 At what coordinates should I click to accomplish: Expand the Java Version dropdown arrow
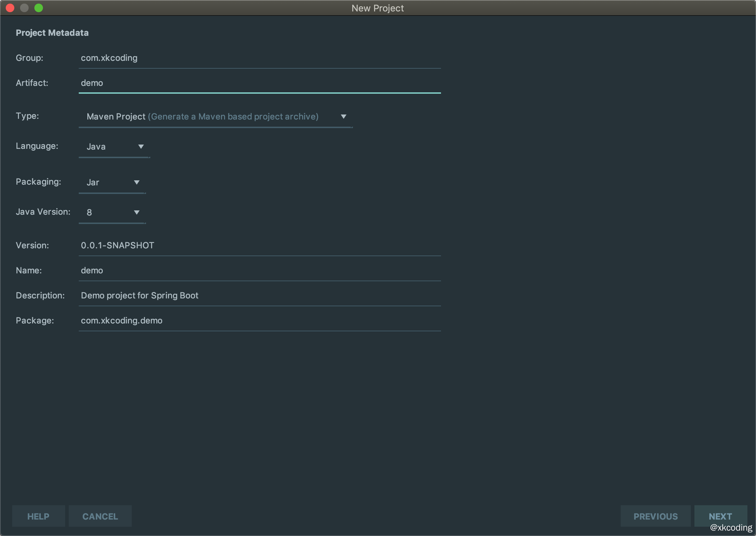136,213
